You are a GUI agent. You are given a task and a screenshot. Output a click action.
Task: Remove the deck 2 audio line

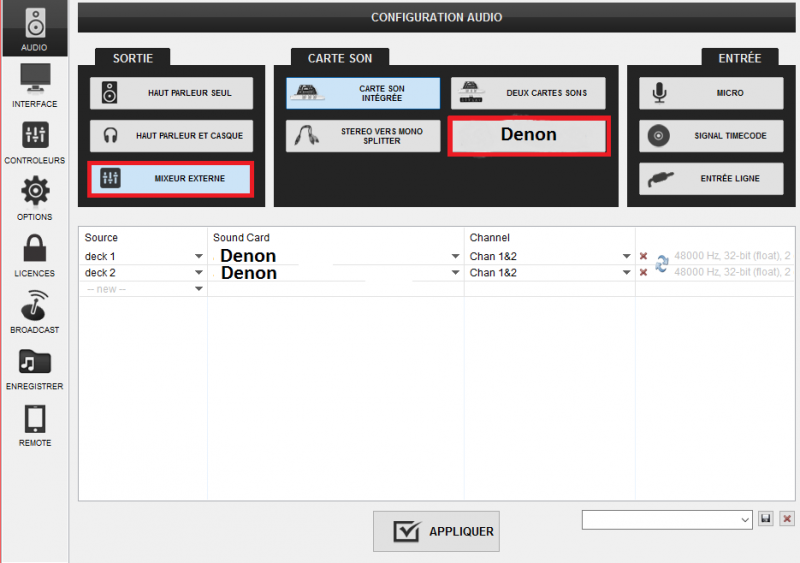643,273
